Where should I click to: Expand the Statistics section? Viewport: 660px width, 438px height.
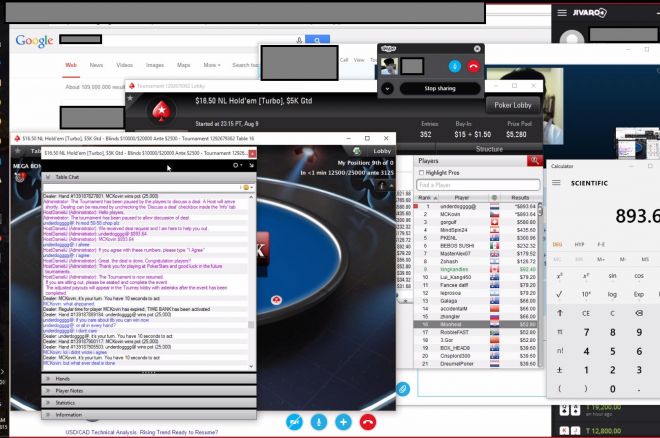(149, 403)
